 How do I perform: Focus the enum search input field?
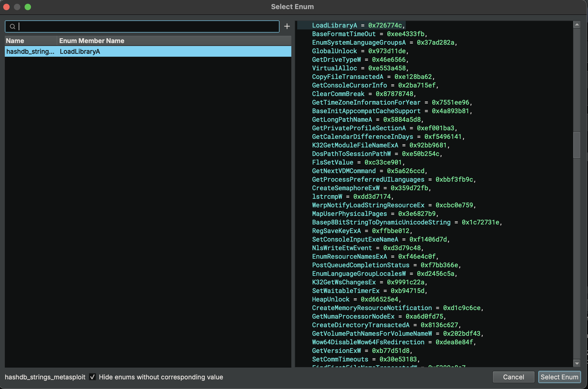(142, 26)
